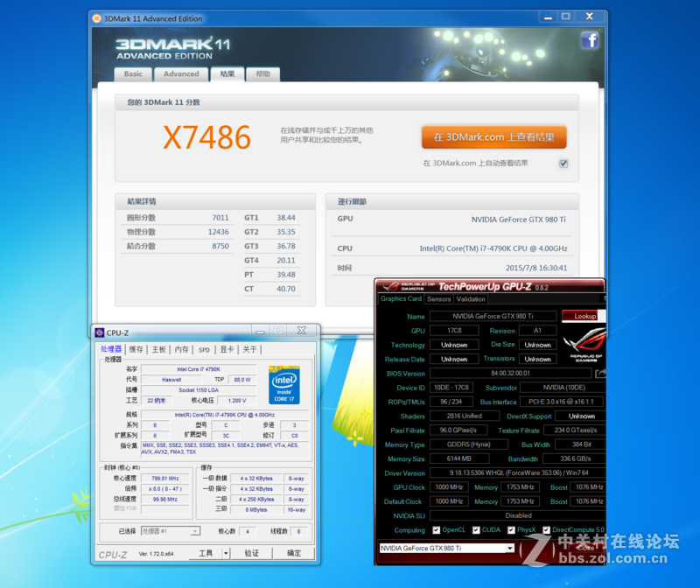Disable the PhysX checkbox in GPU-Z
The image size is (700, 588).
click(x=512, y=530)
